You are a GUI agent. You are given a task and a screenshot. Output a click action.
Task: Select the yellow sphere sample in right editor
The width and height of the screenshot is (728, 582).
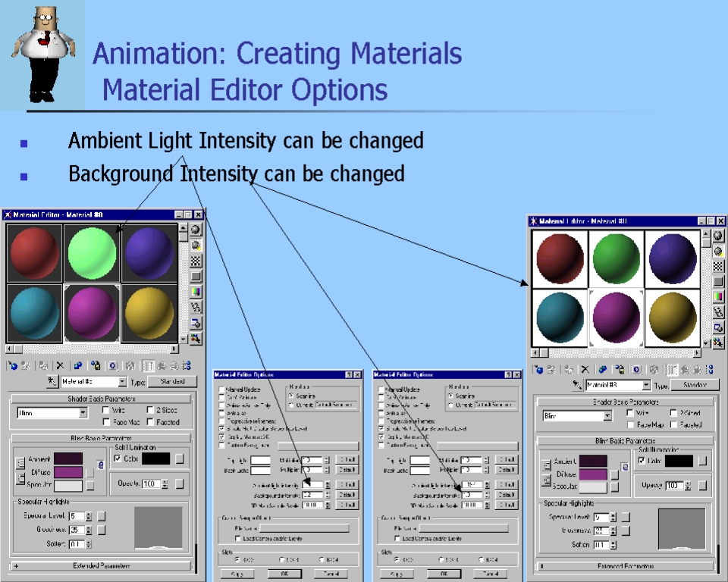click(x=672, y=318)
